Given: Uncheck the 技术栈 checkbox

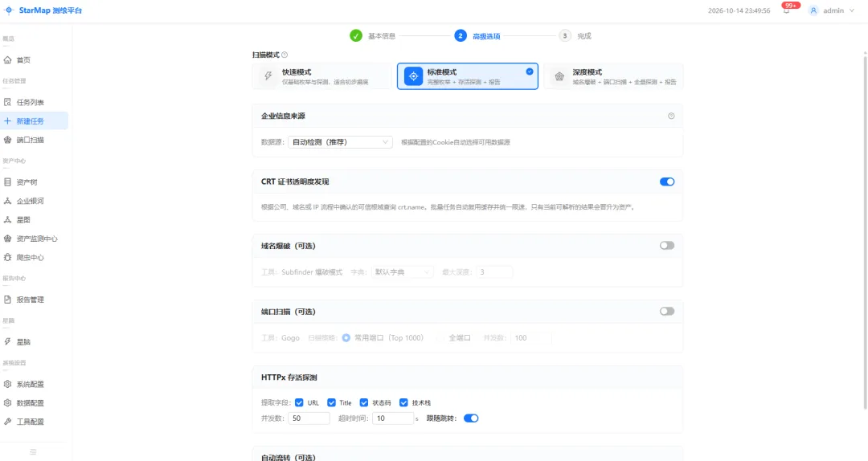Looking at the screenshot, I should tap(403, 402).
